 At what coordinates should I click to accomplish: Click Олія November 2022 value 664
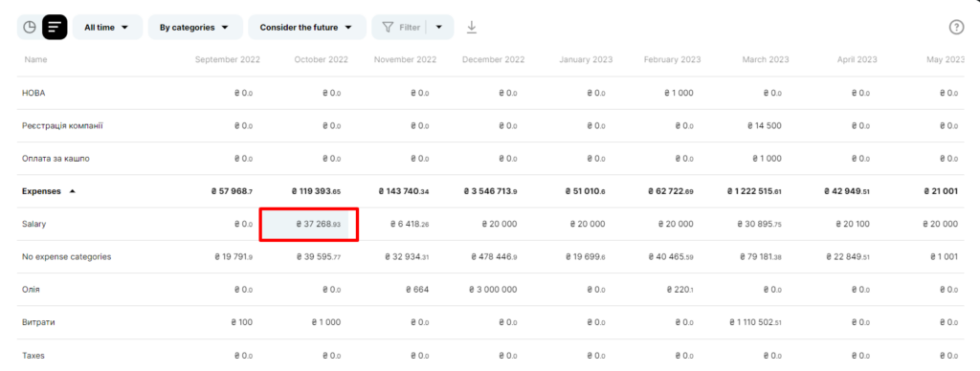[416, 290]
